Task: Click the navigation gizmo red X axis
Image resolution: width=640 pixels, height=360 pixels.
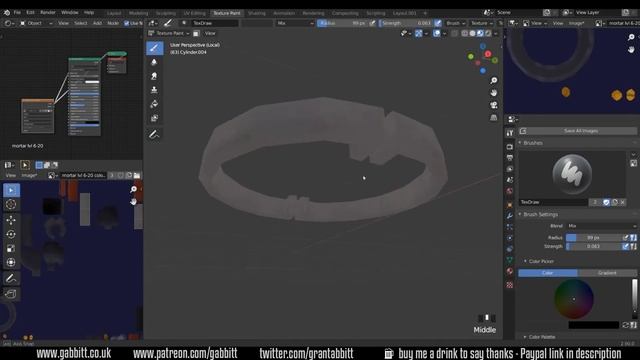Action: (488, 54)
